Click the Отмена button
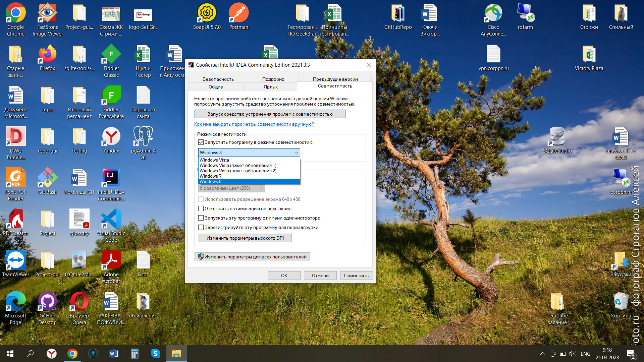This screenshot has width=644, height=362. pos(320,276)
